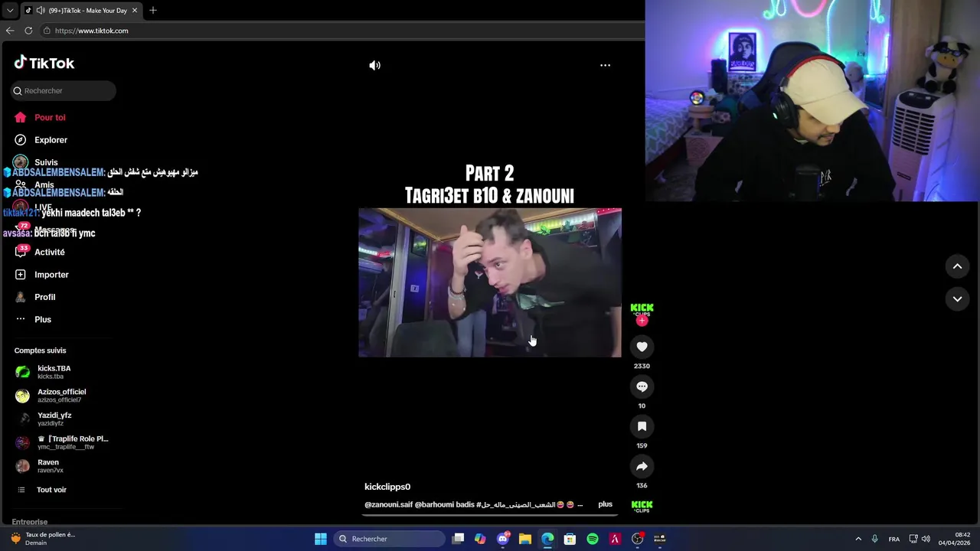Viewport: 980px width, 551px height.
Task: Click the Importer plus-square icon
Action: click(20, 275)
